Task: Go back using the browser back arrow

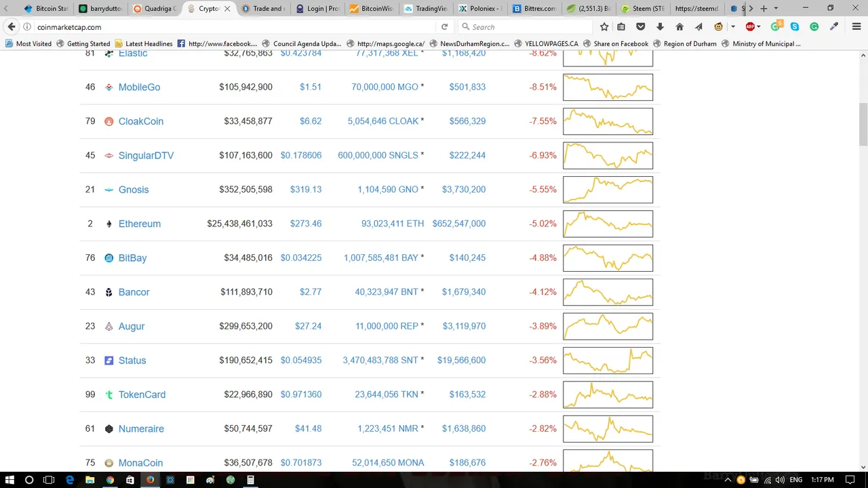Action: tap(12, 27)
